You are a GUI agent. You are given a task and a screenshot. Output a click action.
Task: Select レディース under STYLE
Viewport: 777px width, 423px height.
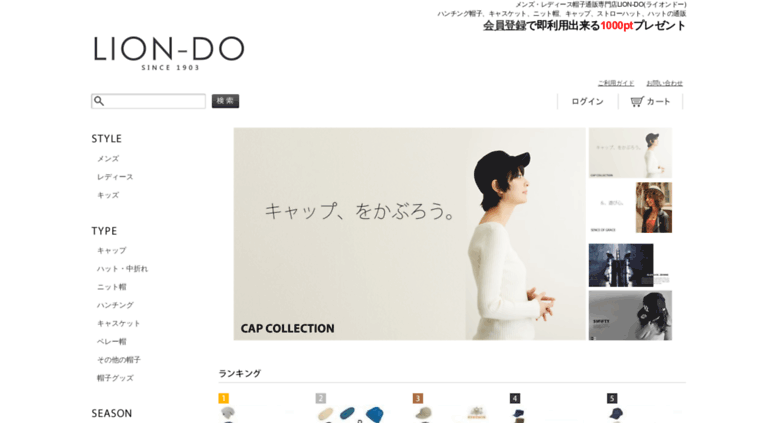tap(115, 177)
